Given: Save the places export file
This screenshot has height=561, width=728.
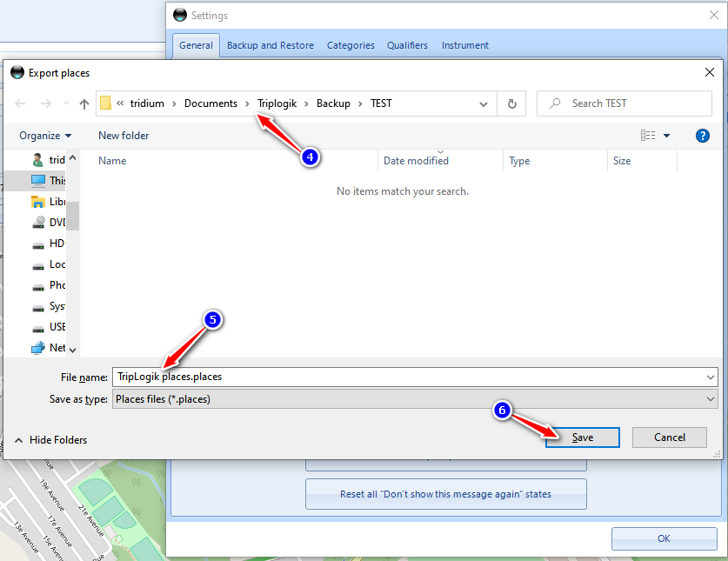Looking at the screenshot, I should [582, 437].
